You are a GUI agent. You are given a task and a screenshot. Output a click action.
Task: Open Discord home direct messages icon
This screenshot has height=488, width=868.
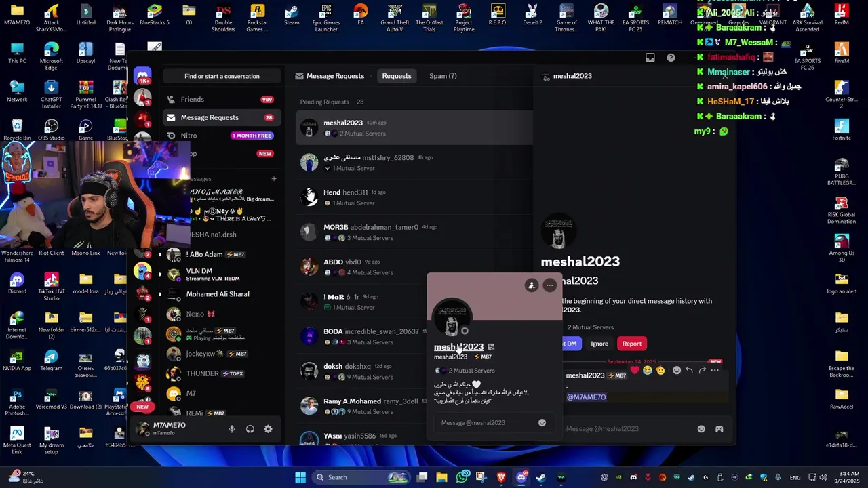142,75
